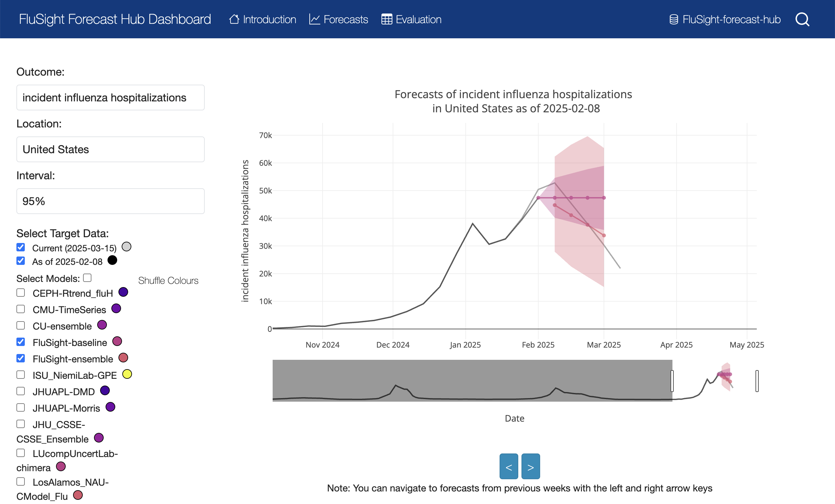Click the Feb 2025 x-axis label

pos(538,345)
